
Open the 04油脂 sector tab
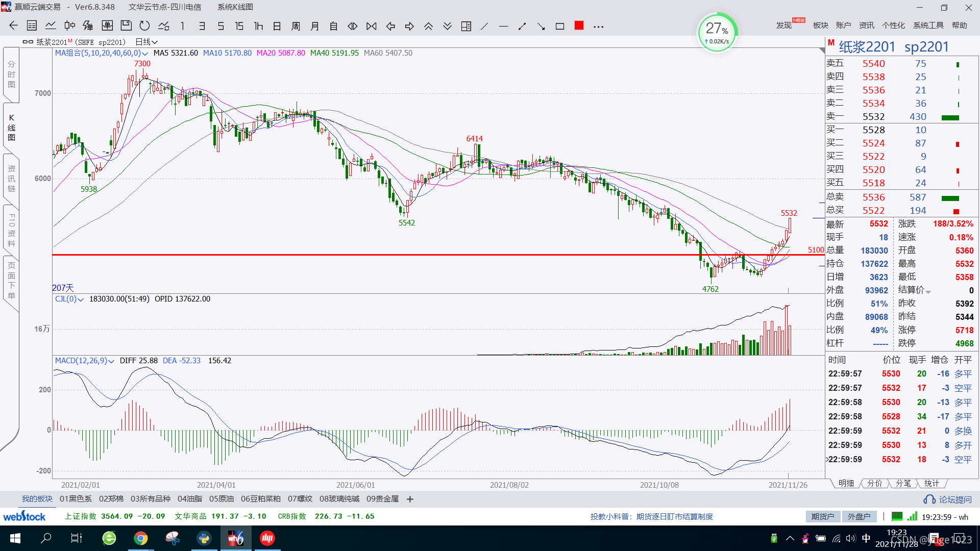[190, 499]
